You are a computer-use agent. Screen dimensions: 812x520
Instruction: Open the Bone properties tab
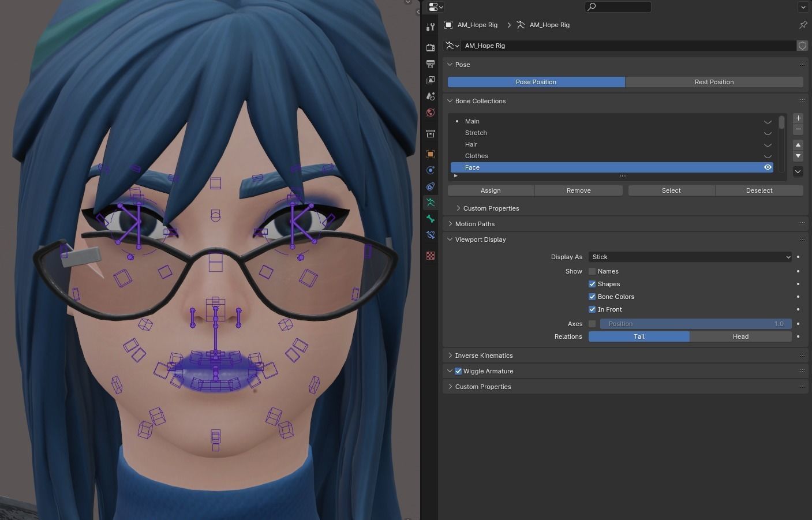click(431, 219)
